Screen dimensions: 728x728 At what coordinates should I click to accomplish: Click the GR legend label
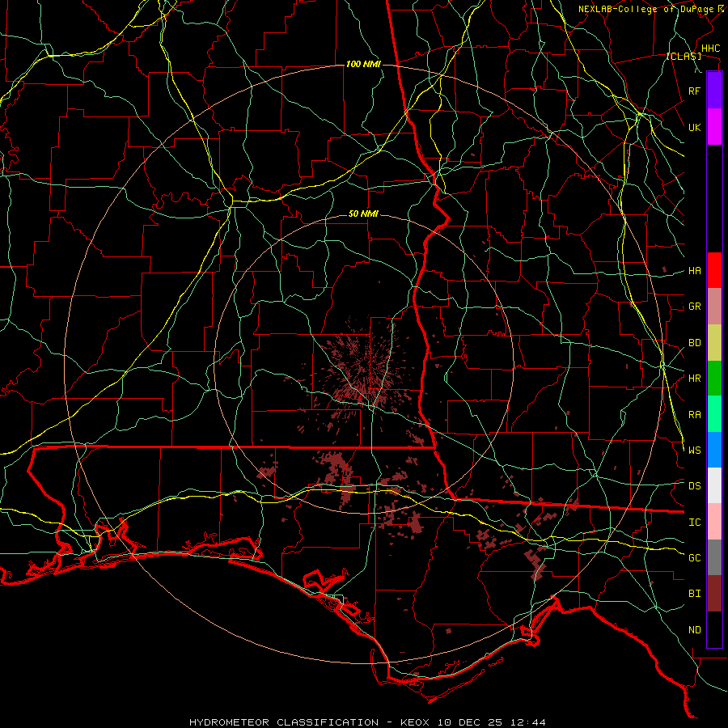point(694,307)
